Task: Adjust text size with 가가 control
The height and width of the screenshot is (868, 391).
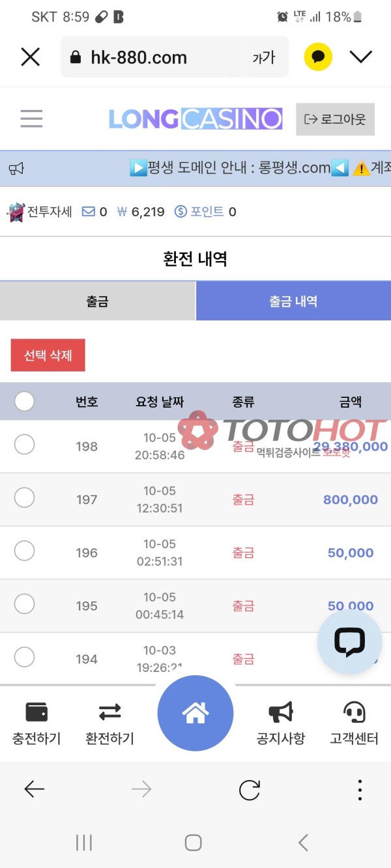Action: pos(263,57)
